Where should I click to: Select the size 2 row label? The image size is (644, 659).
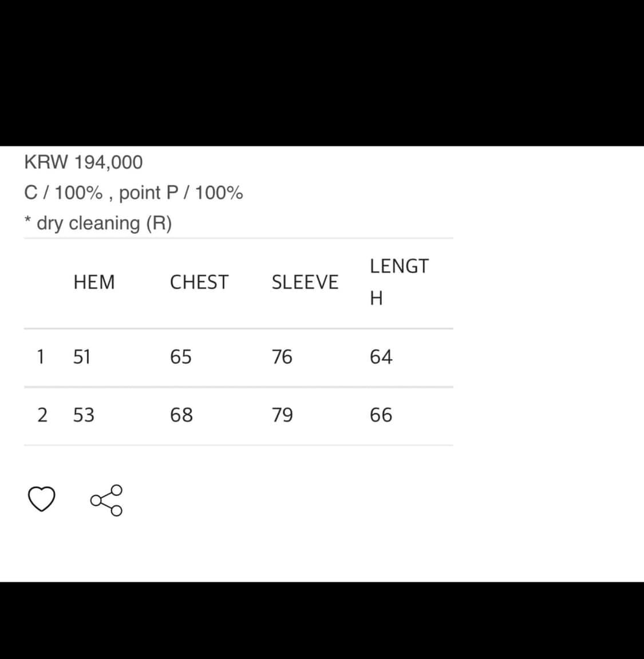coord(42,415)
